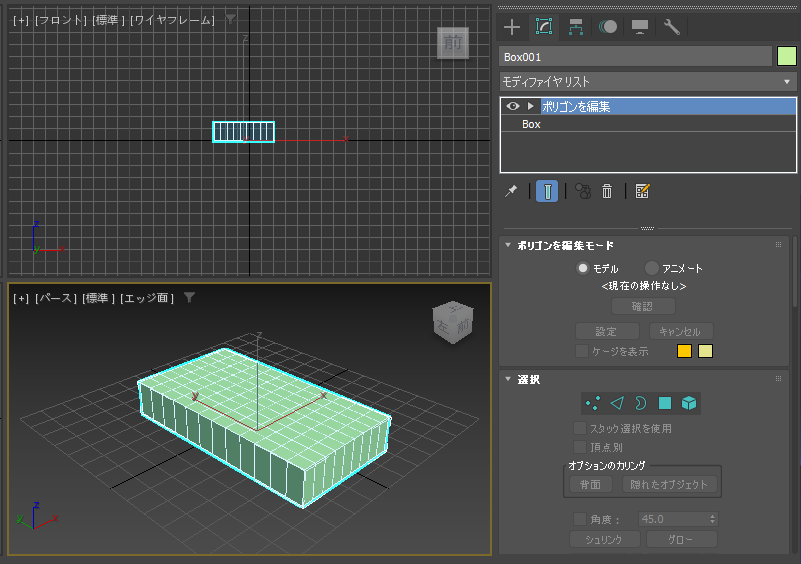The height and width of the screenshot is (564, 801).
Task: Open the Utilities wrench tab
Action: coord(671,27)
